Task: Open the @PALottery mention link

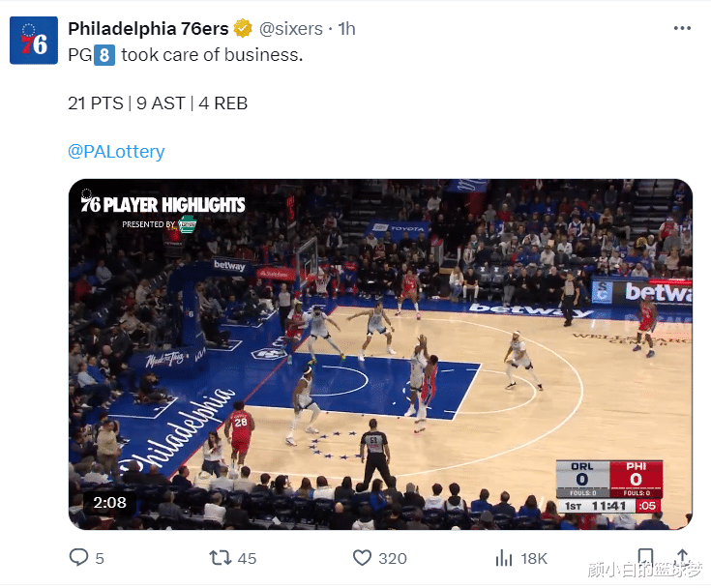Action: pos(116,151)
